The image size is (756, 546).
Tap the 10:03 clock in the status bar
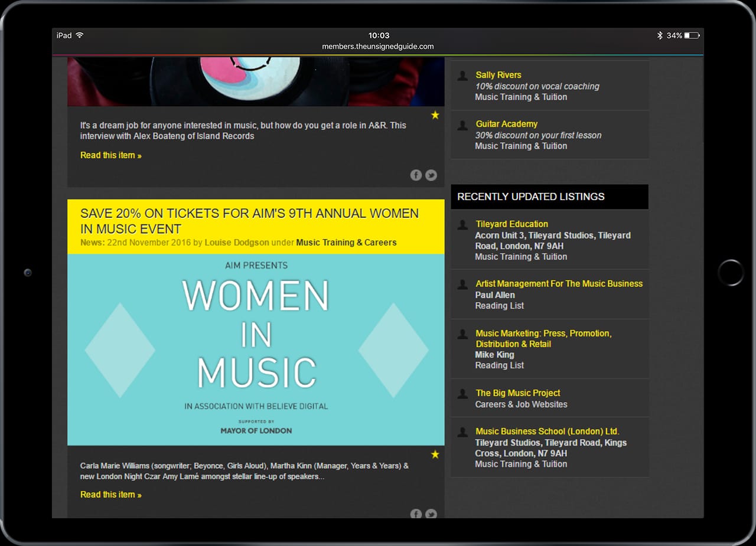[379, 35]
